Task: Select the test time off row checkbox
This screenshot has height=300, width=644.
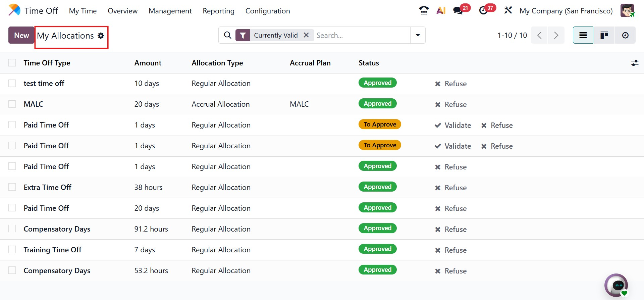Action: [12, 83]
